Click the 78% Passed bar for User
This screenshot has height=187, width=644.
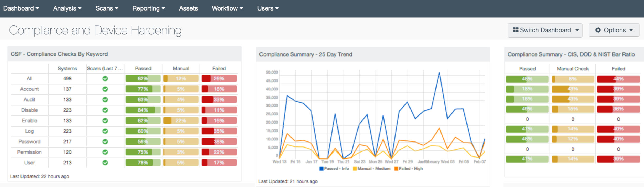point(143,163)
